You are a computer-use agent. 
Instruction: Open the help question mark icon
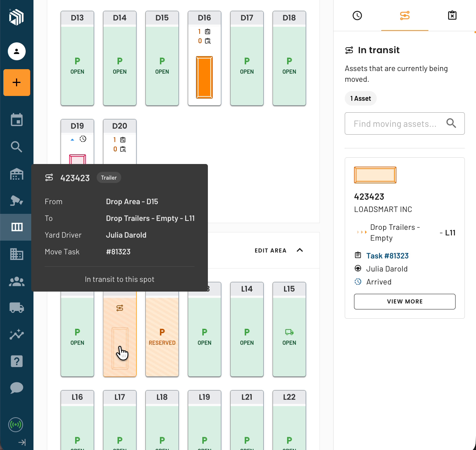pos(17,361)
